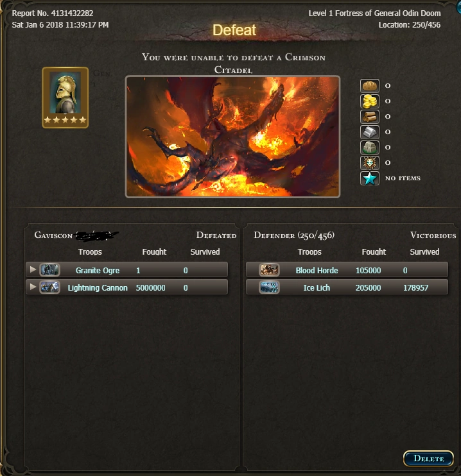Click the Ice Lich troop name
461x476 pixels.
(x=317, y=287)
